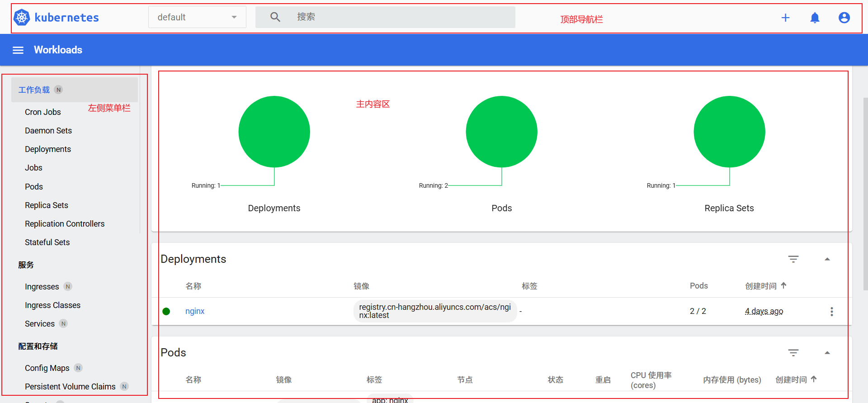Sort Deployments by 创建时间 column
This screenshot has width=868, height=403.
pos(761,286)
